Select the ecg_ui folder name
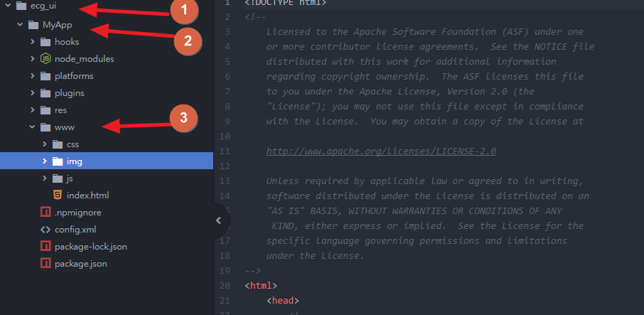This screenshot has width=644, height=315. (x=43, y=6)
